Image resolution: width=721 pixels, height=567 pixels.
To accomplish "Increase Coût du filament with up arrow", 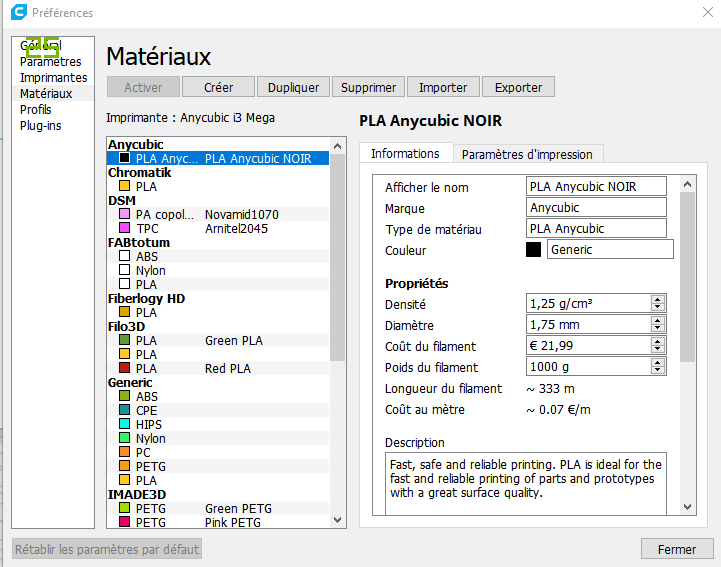I will (x=658, y=342).
